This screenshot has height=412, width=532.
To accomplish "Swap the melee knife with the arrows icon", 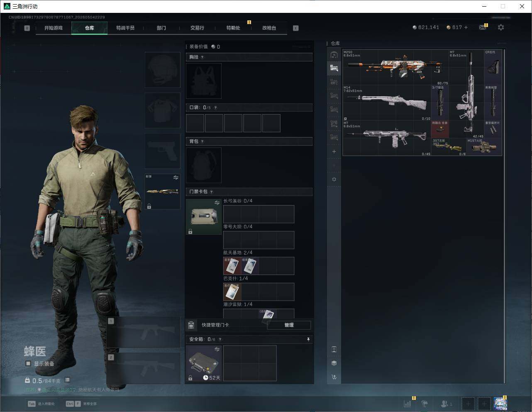I will click(176, 178).
